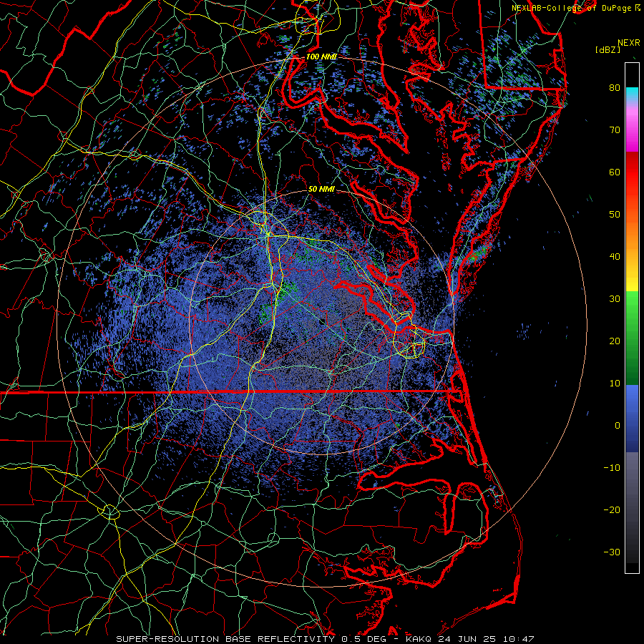The width and height of the screenshot is (644, 644).
Task: Pick the red band on the color bar
Action: point(632,172)
